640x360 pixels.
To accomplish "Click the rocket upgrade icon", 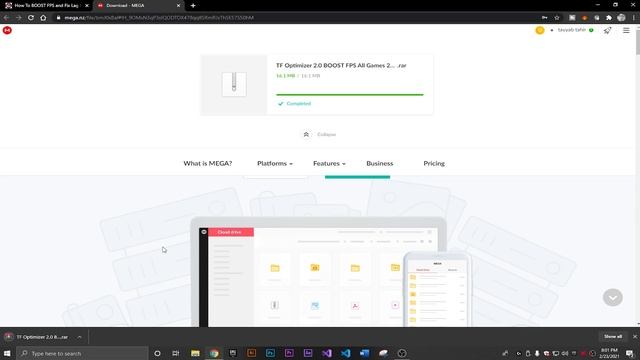I will tap(607, 30).
